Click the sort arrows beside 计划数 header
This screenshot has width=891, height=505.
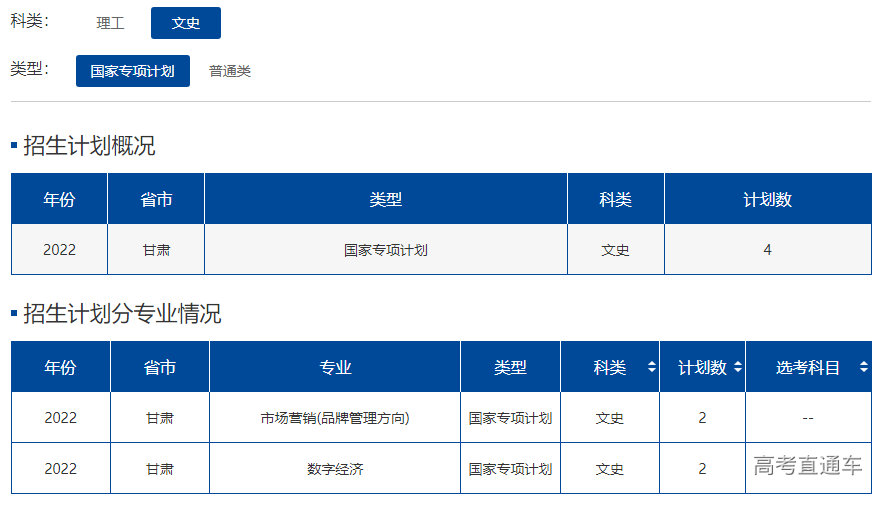click(738, 367)
